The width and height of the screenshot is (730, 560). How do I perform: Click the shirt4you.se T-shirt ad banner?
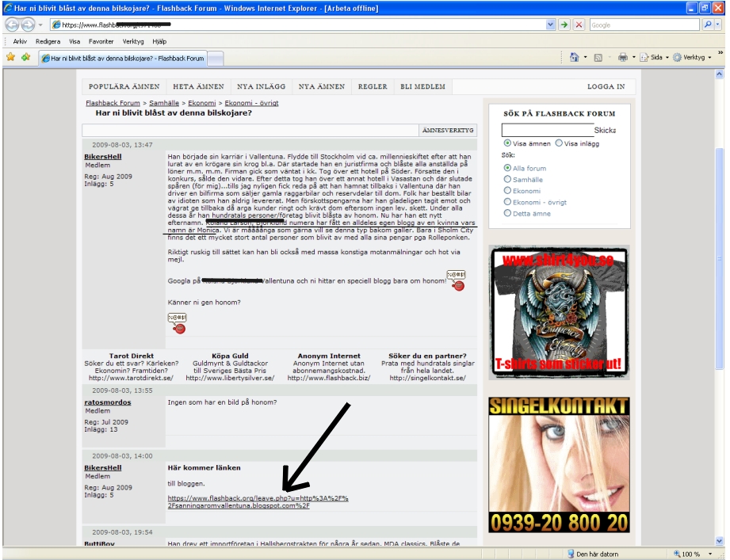(x=559, y=312)
